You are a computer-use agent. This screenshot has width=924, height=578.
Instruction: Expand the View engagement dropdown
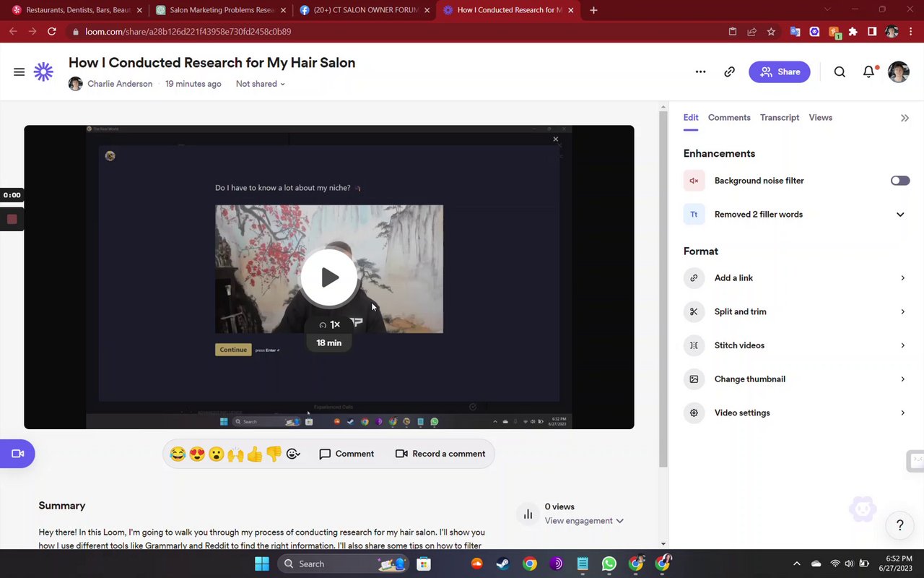tap(585, 521)
